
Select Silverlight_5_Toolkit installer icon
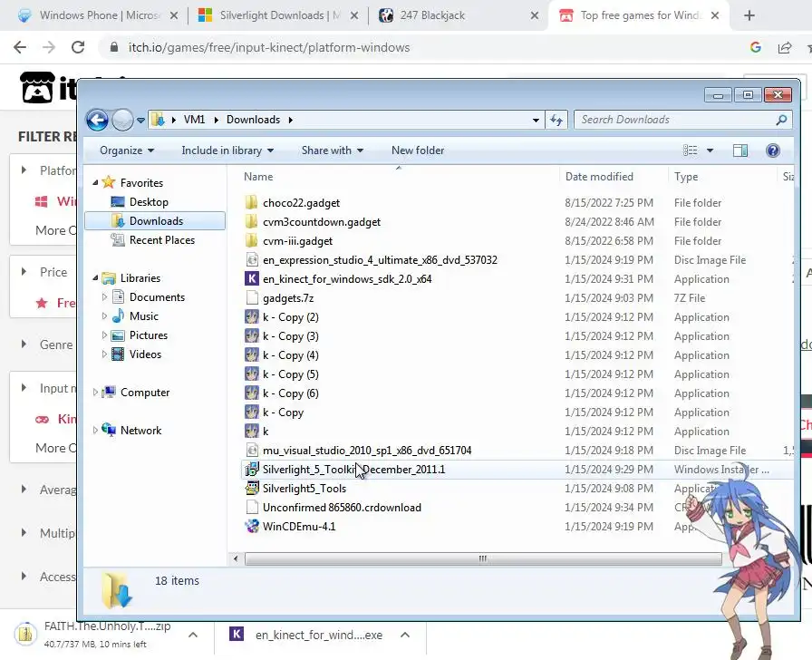pos(252,469)
